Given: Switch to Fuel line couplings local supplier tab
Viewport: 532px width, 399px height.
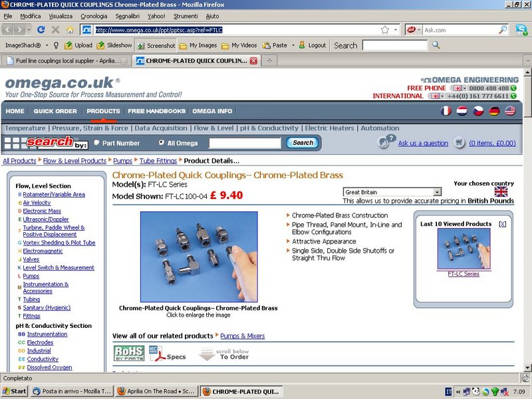Looking at the screenshot, I should [x=67, y=61].
